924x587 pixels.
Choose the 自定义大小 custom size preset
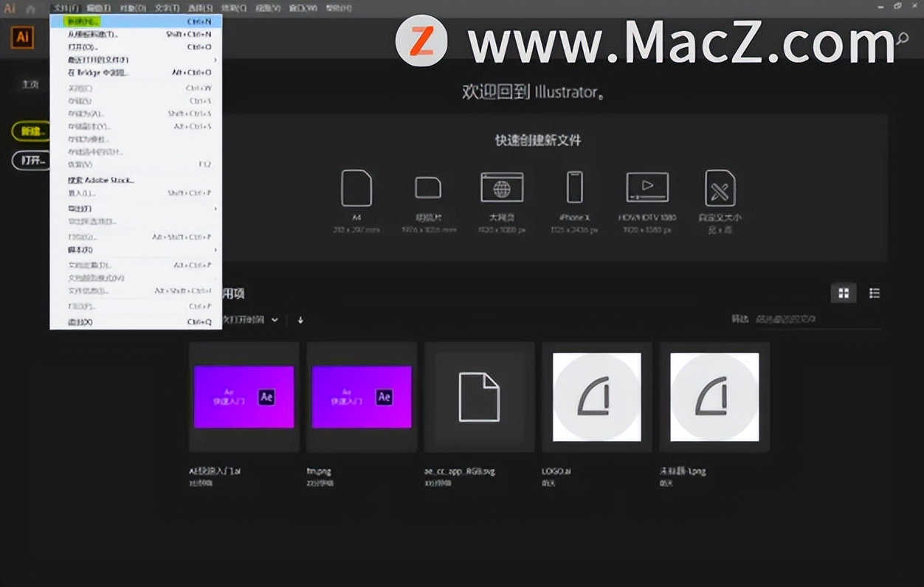pos(720,188)
